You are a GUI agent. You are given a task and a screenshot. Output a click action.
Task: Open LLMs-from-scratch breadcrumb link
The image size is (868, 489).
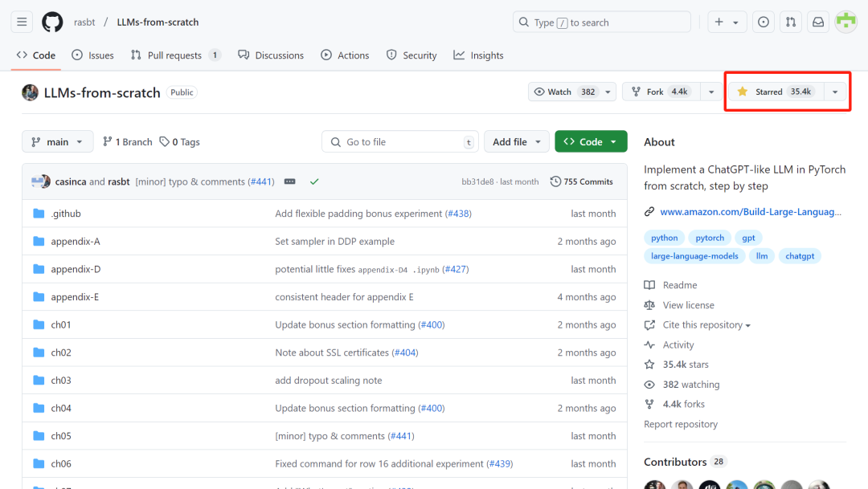(x=158, y=22)
